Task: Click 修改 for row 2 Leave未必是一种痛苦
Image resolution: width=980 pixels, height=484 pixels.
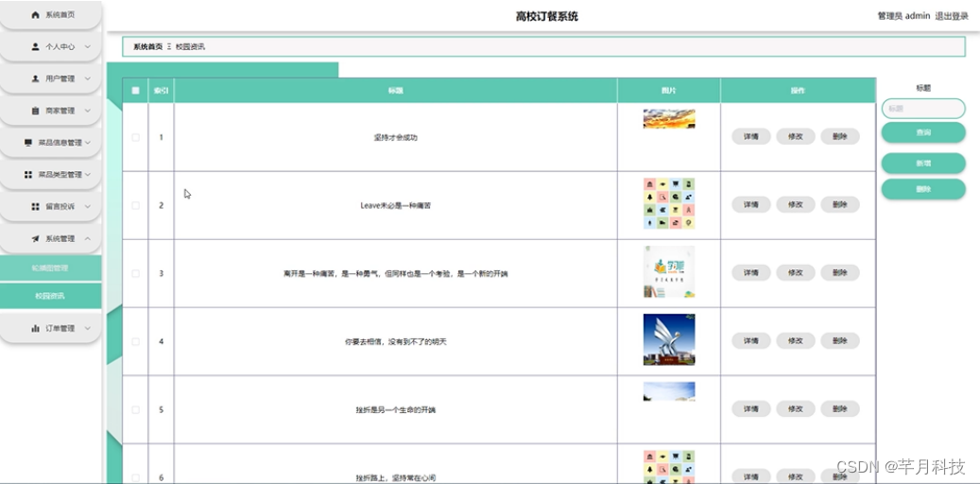Action: pyautogui.click(x=795, y=204)
